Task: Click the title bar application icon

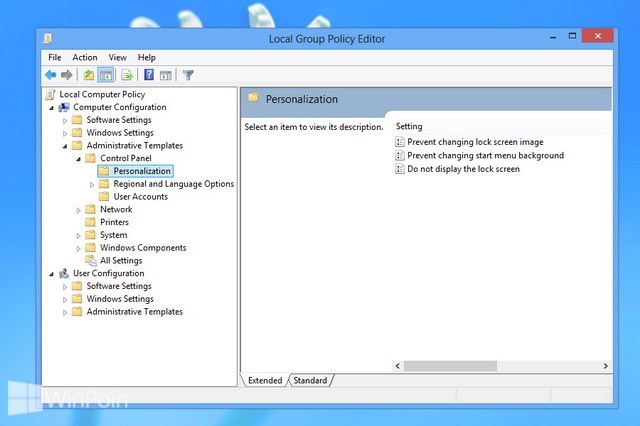Action: coord(48,39)
